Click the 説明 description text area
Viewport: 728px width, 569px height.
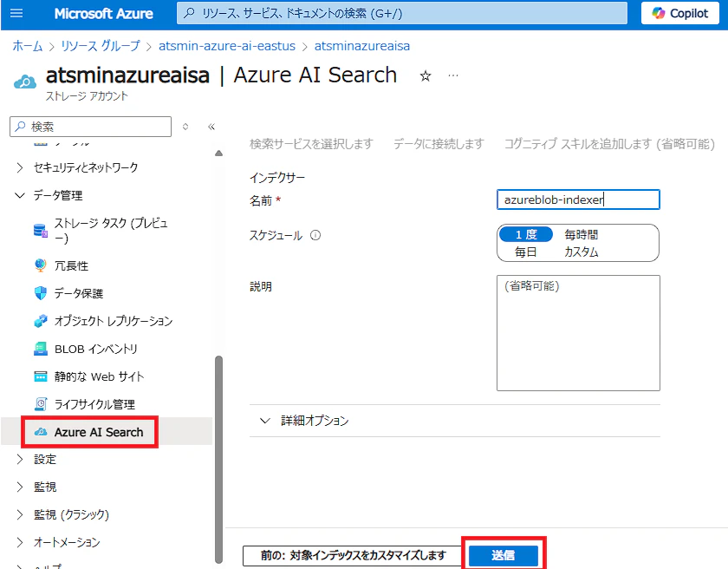pyautogui.click(x=578, y=333)
